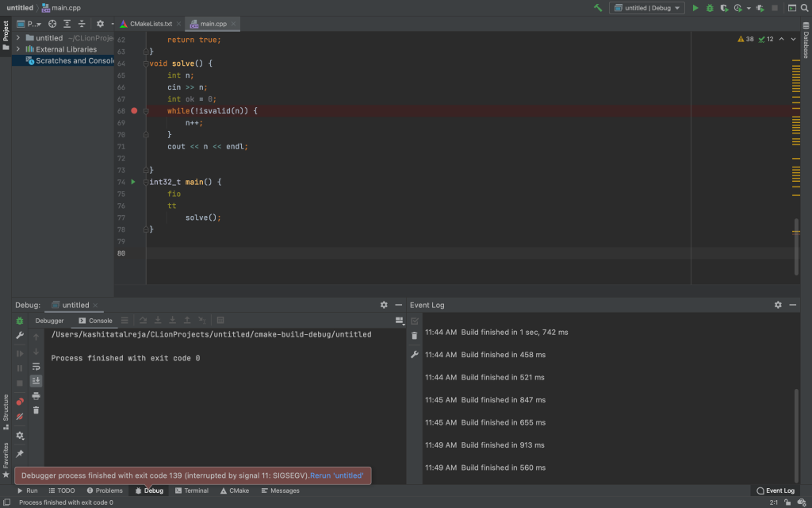
Task: Run with profiler icon in top toolbar
Action: tap(738, 8)
